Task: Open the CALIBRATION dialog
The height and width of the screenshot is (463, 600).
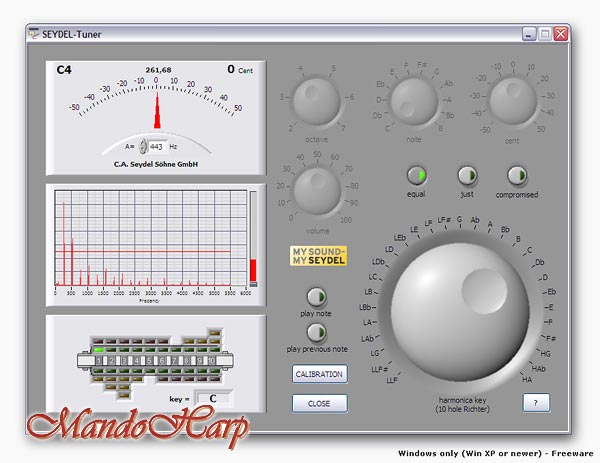Action: [x=320, y=374]
